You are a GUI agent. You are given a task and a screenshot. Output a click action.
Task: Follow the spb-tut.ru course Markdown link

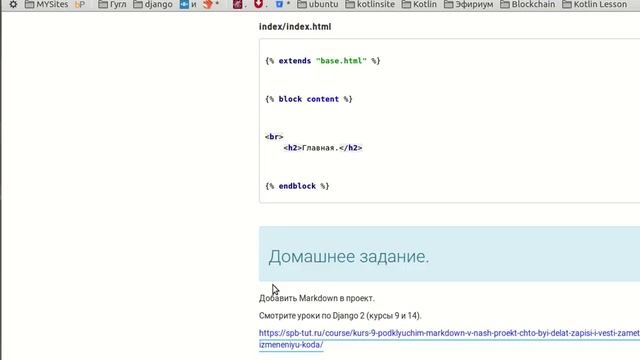tap(449, 339)
